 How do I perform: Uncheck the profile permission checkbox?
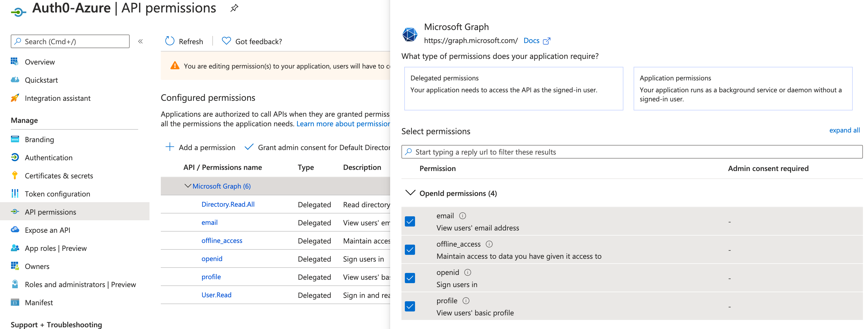(x=410, y=306)
